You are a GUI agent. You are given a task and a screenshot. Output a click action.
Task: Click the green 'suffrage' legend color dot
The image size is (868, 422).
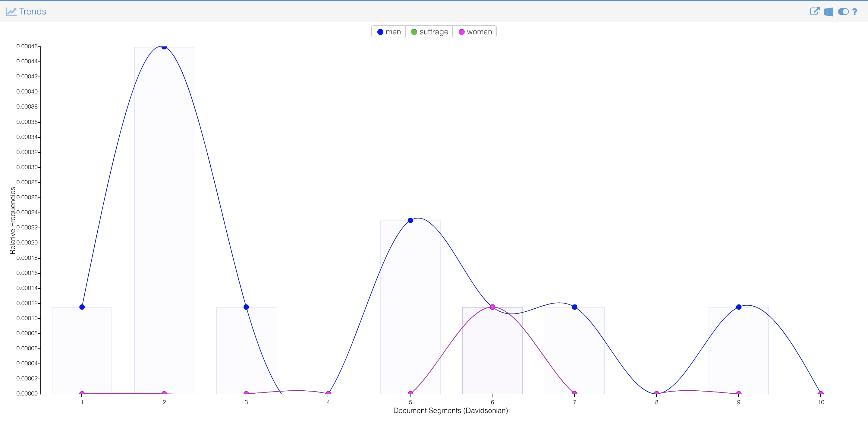pyautogui.click(x=414, y=32)
